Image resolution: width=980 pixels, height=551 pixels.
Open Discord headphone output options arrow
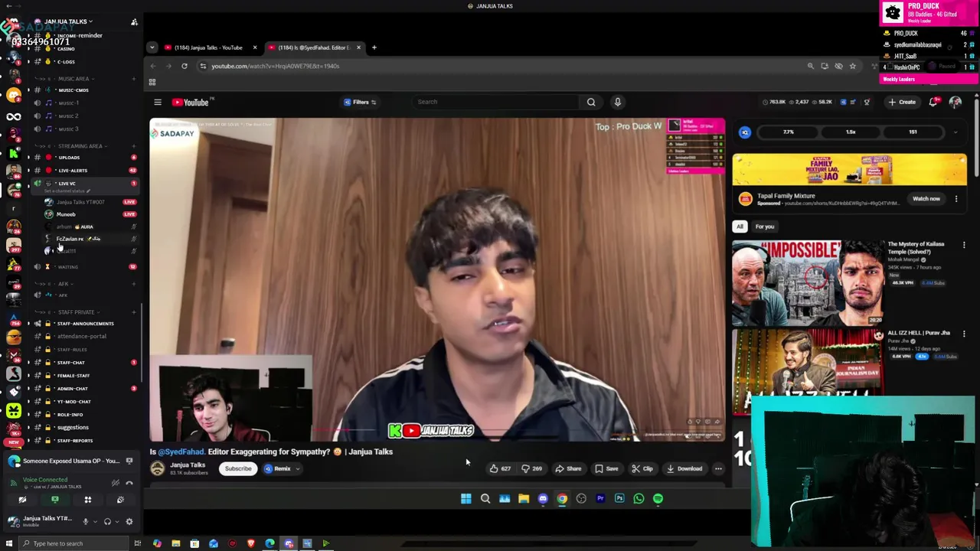point(117,522)
